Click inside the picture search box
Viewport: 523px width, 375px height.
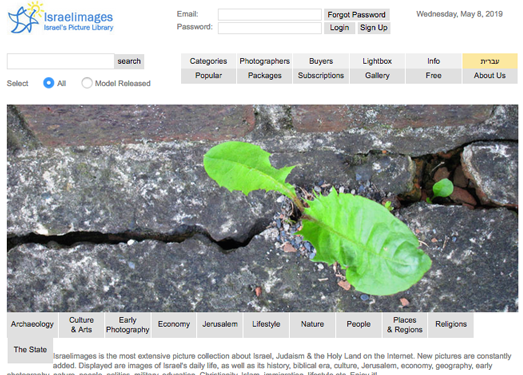point(61,61)
